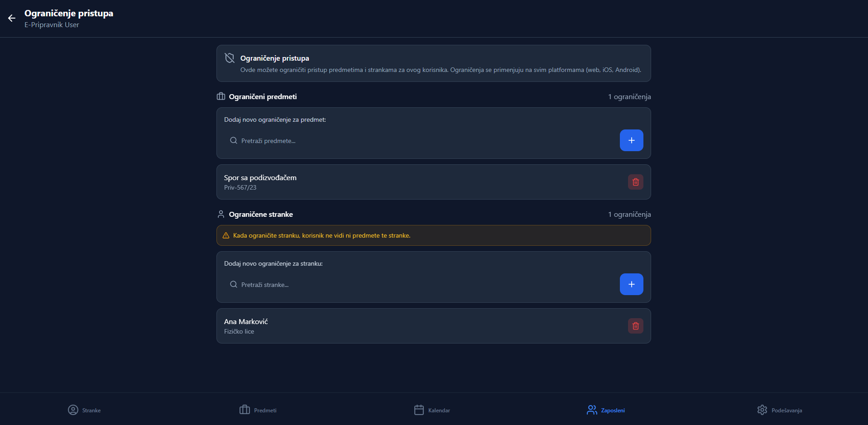This screenshot has height=425, width=868.
Task: Focus the Pretraži predmete search field
Action: pyautogui.click(x=421, y=141)
